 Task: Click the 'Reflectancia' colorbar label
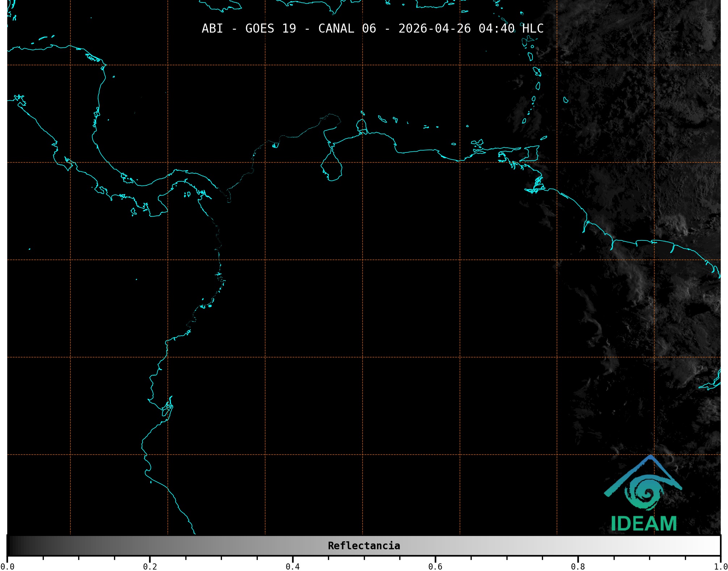364,546
